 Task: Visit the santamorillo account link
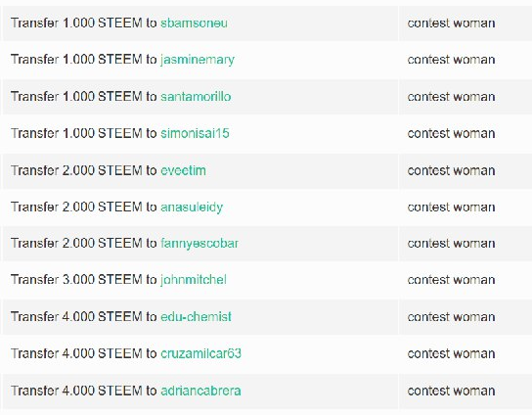(196, 97)
